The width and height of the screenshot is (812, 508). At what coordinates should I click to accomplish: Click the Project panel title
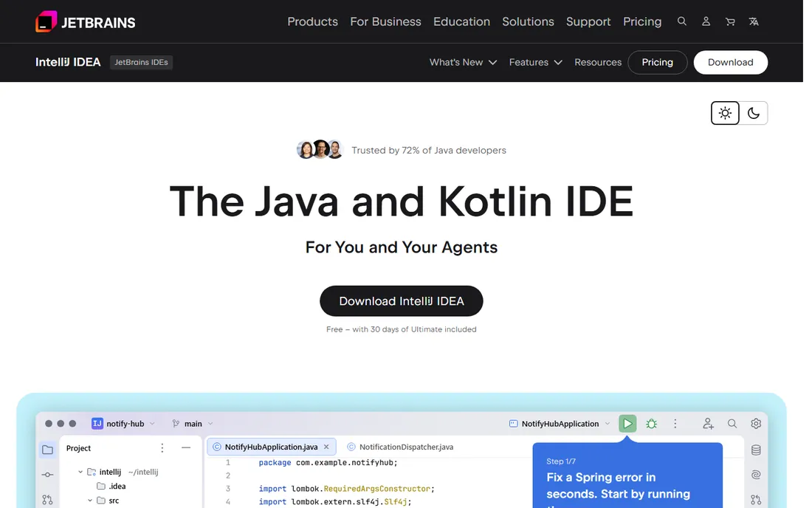coord(79,448)
